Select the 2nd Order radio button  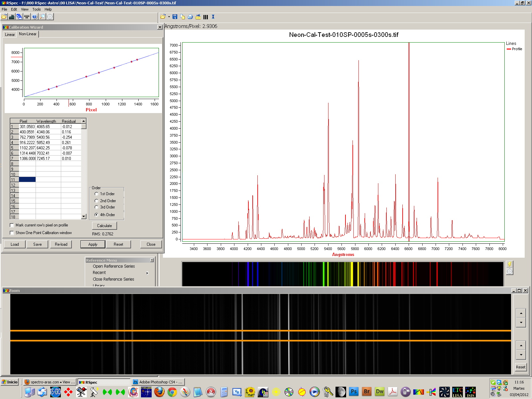coord(96,201)
